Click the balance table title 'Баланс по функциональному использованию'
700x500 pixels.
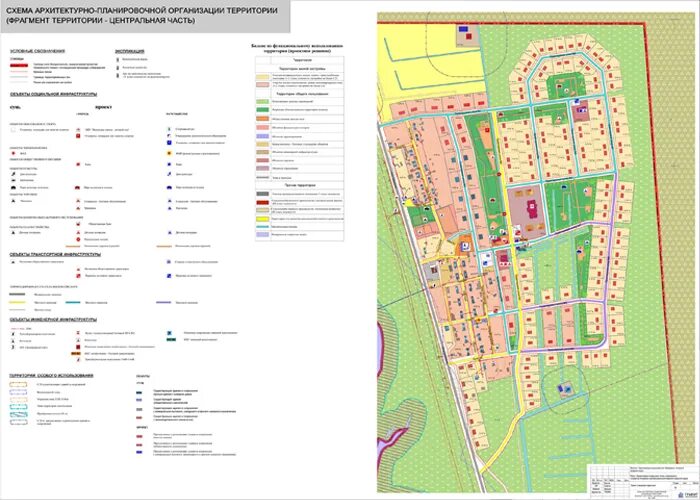(297, 46)
